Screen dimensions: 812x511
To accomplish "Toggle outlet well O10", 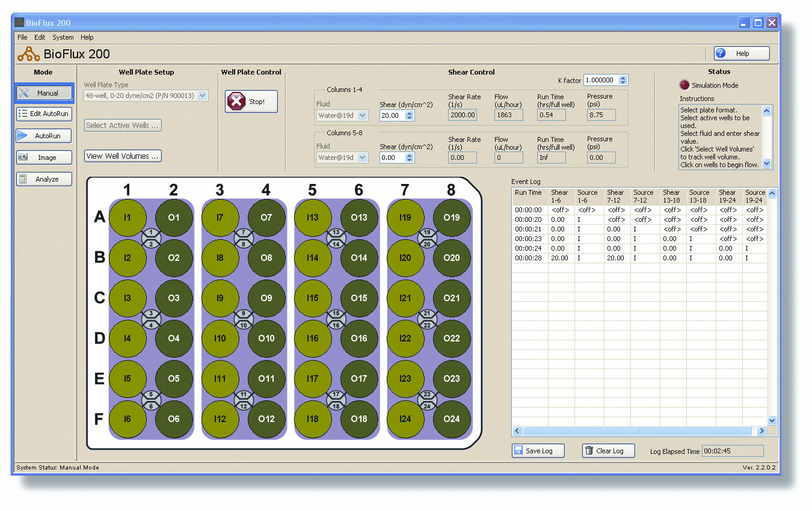I will pyautogui.click(x=266, y=338).
